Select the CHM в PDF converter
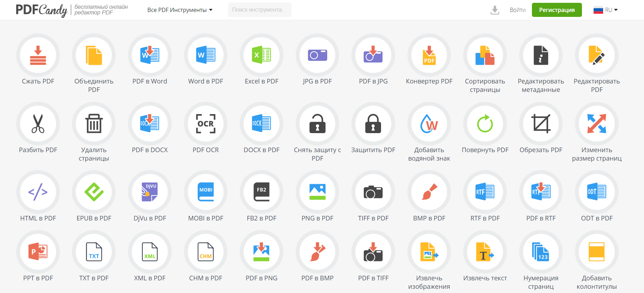Image resolution: width=644 pixels, height=293 pixels. (x=206, y=252)
